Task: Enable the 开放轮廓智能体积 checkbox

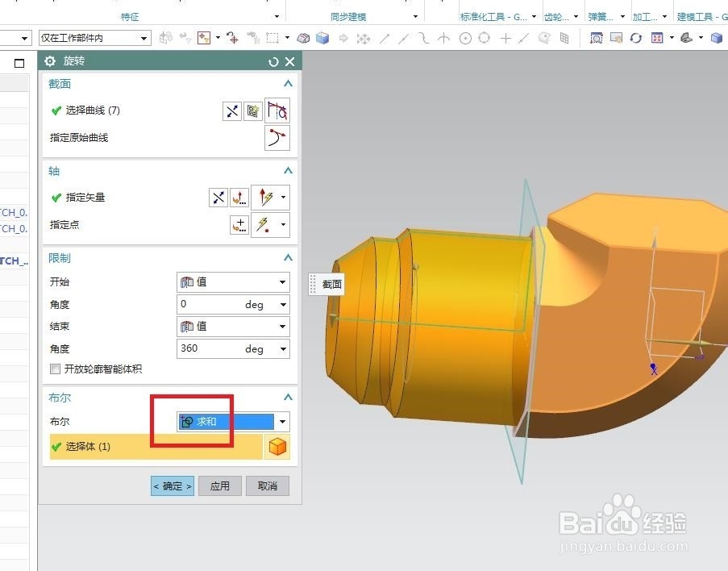Action: pyautogui.click(x=55, y=369)
